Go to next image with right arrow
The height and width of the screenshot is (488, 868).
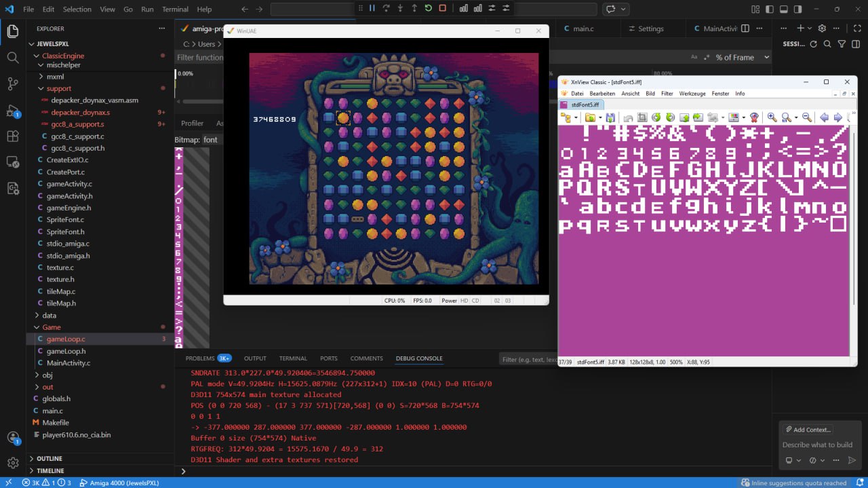coord(838,118)
